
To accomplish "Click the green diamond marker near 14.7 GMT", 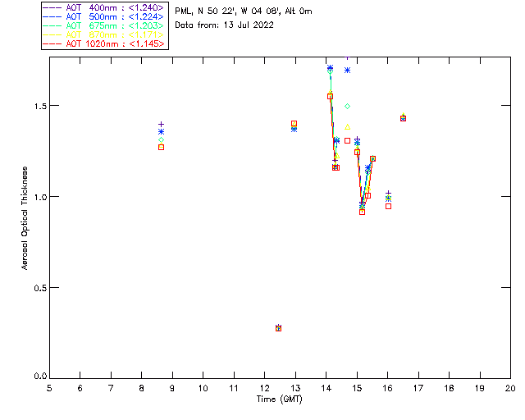I will [347, 106].
